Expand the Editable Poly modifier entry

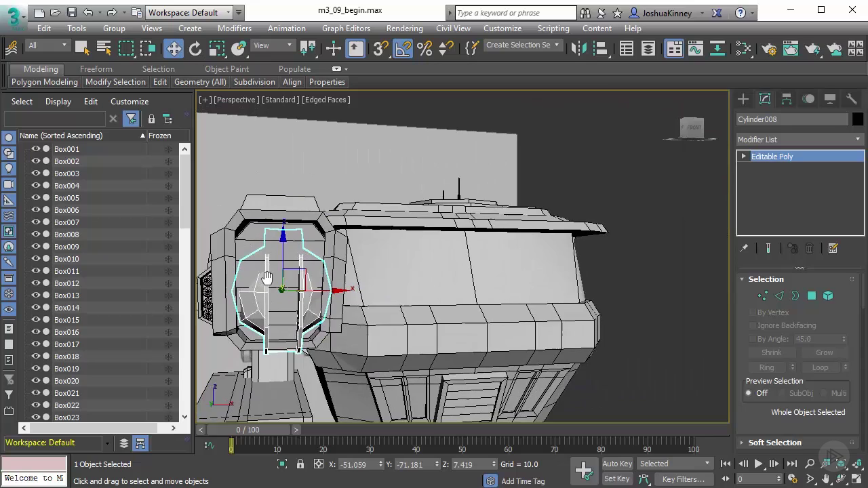[x=744, y=157]
